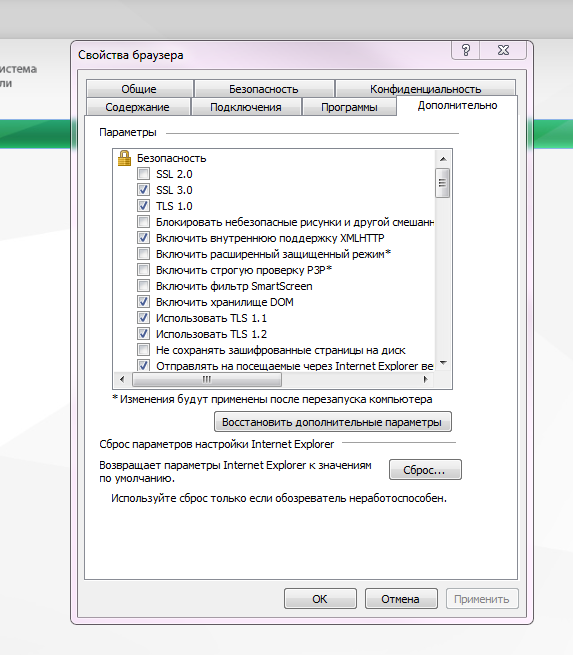Toggle Включить внутреннюю поддержку XMLHTTP
Screen dimensions: 573x655
pos(143,238)
